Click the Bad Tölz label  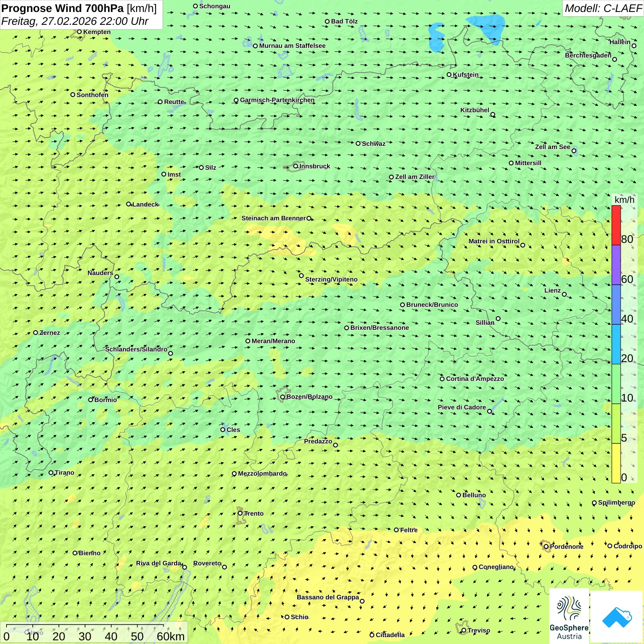click(x=345, y=21)
